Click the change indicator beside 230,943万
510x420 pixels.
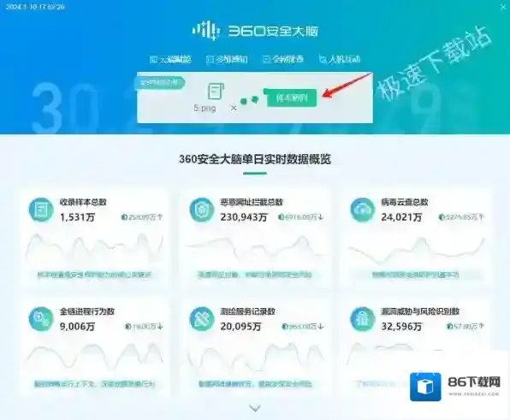pos(300,217)
